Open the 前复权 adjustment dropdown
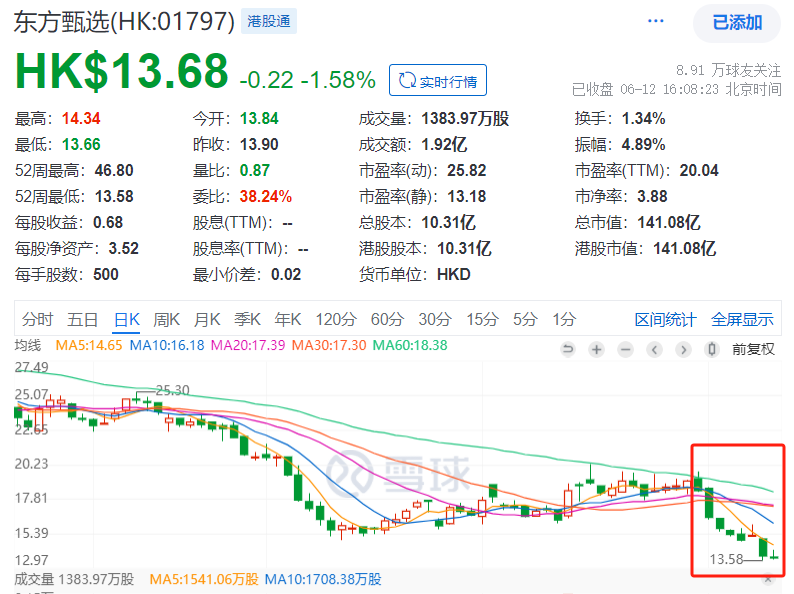794x594 pixels. click(x=753, y=349)
